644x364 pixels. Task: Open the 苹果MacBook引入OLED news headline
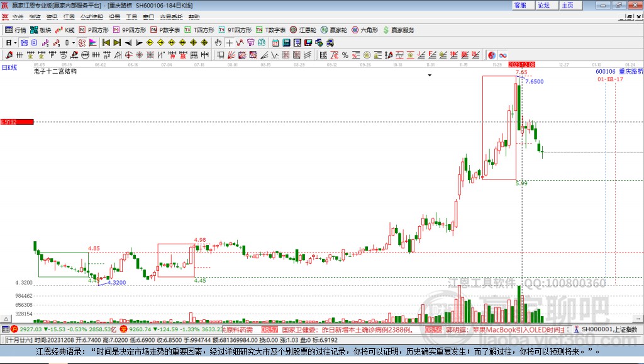pyautogui.click(x=506, y=330)
